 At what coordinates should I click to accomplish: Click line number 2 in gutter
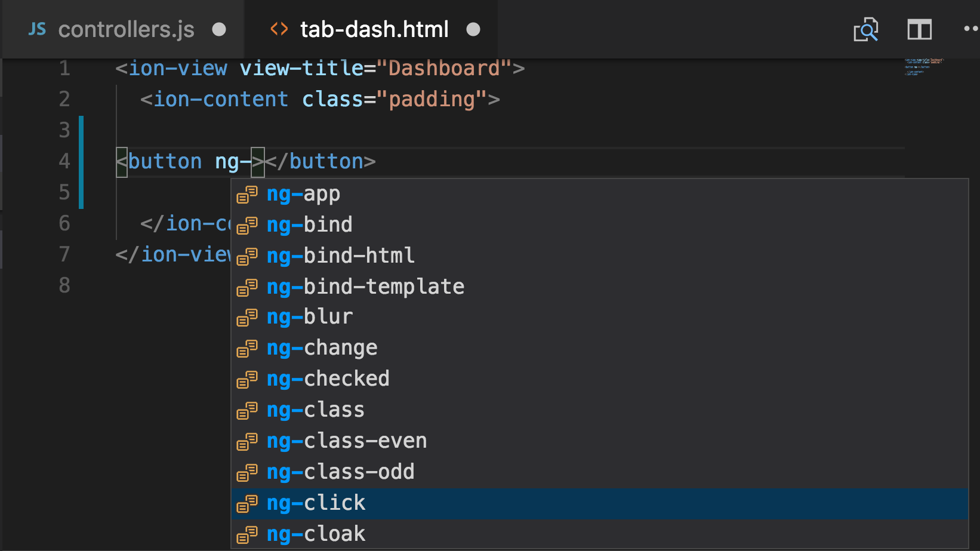pyautogui.click(x=64, y=99)
